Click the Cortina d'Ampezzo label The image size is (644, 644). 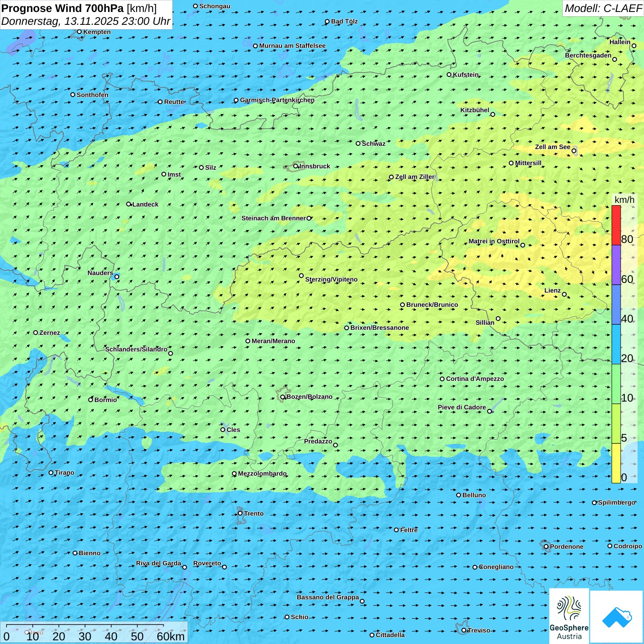(x=475, y=379)
